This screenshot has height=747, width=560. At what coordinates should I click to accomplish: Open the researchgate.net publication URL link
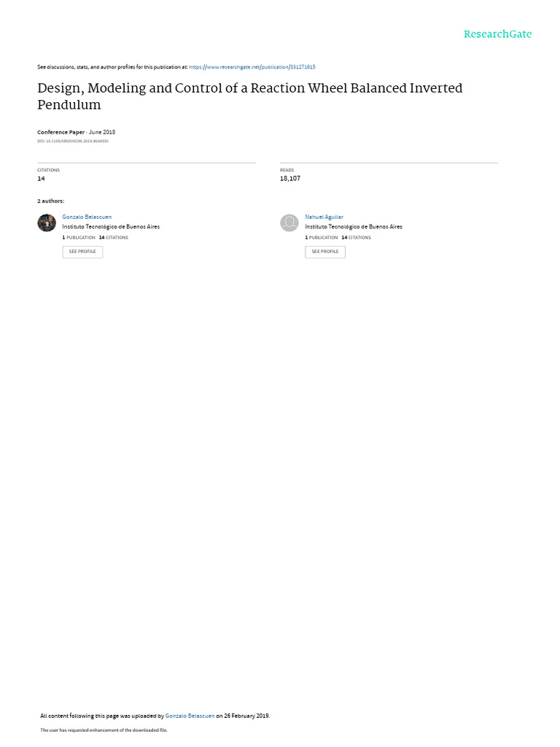pos(252,67)
